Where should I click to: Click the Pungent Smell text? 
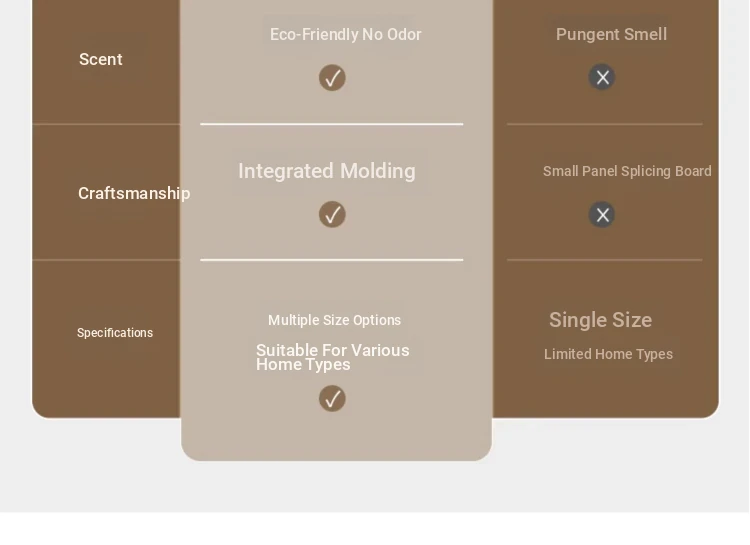tap(611, 34)
